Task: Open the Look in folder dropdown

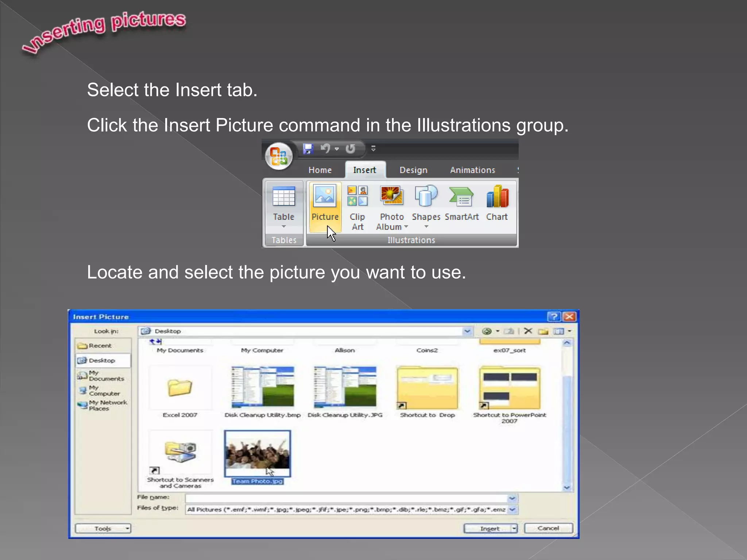Action: point(467,331)
